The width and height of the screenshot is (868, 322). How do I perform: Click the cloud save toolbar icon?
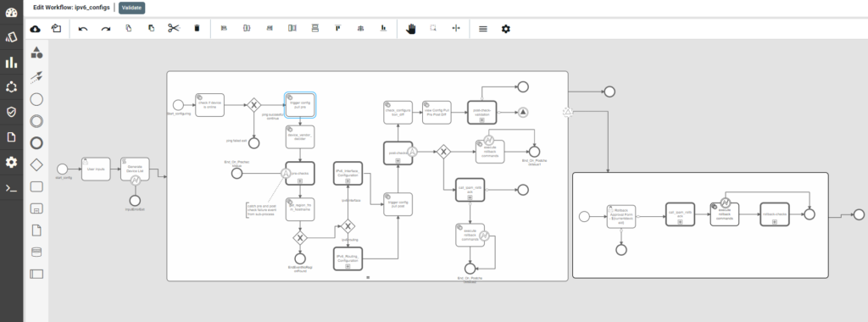(x=35, y=28)
